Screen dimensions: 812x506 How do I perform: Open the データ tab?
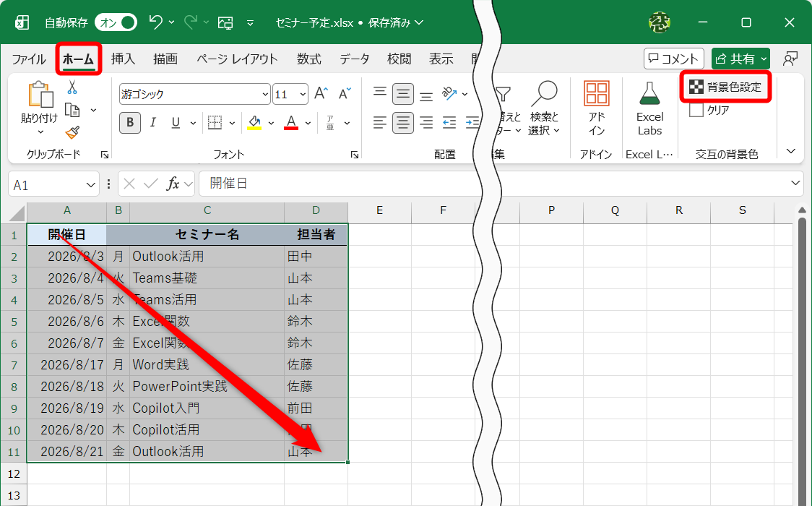(355, 59)
